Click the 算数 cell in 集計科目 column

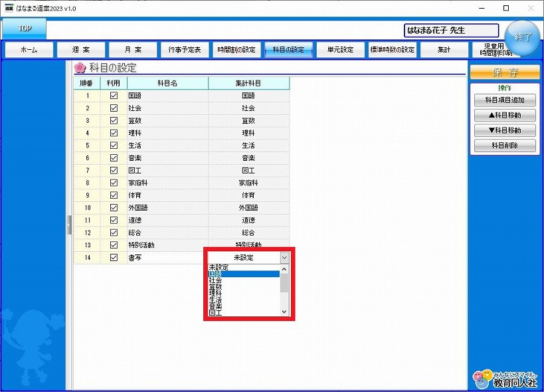coord(249,121)
